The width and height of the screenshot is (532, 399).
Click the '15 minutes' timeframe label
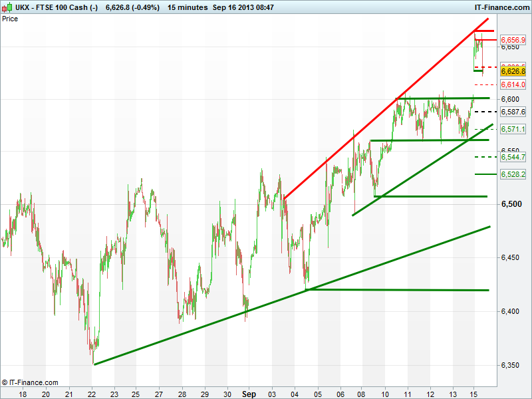(188, 7)
